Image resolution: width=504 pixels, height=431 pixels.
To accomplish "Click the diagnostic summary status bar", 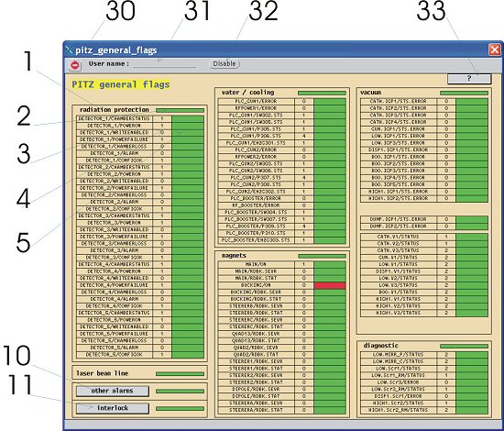I will (464, 346).
